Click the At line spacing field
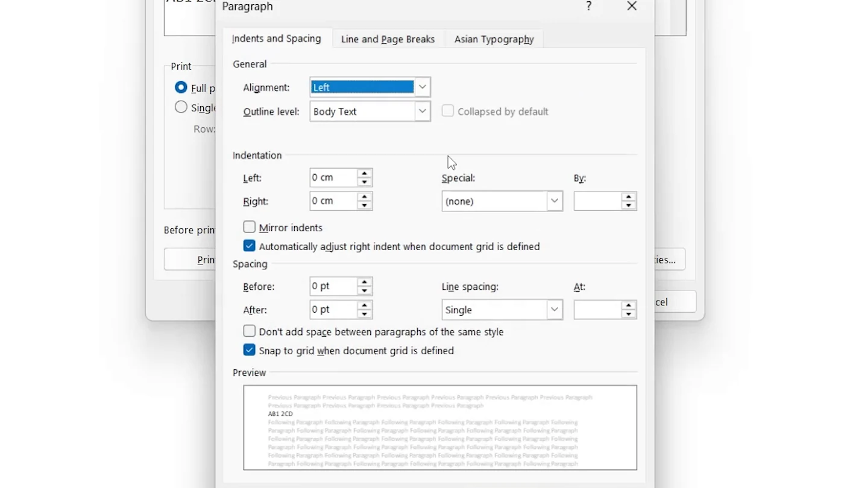 click(x=597, y=310)
